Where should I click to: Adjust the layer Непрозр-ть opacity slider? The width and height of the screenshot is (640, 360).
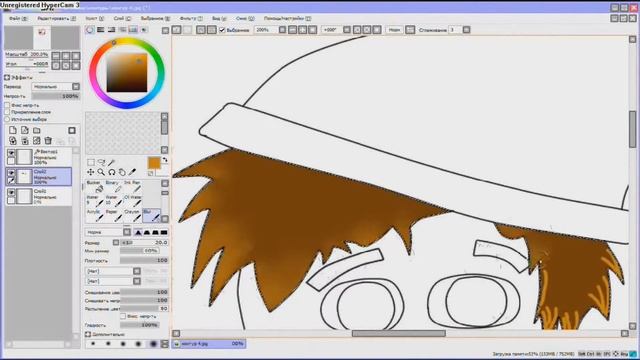click(56, 96)
